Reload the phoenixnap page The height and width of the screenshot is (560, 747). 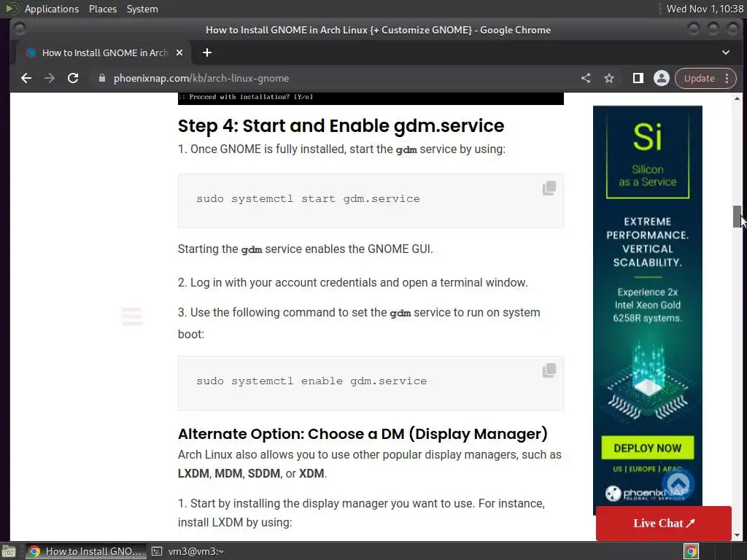tap(73, 78)
